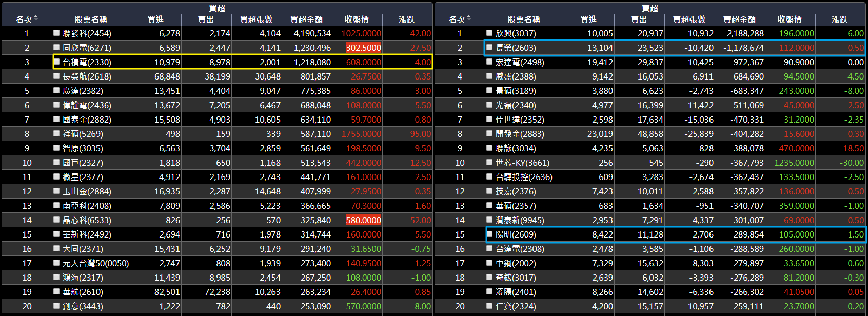Toggle the checkbox for 元大台灣50(0050)
This screenshot has height=316, width=868.
click(57, 263)
